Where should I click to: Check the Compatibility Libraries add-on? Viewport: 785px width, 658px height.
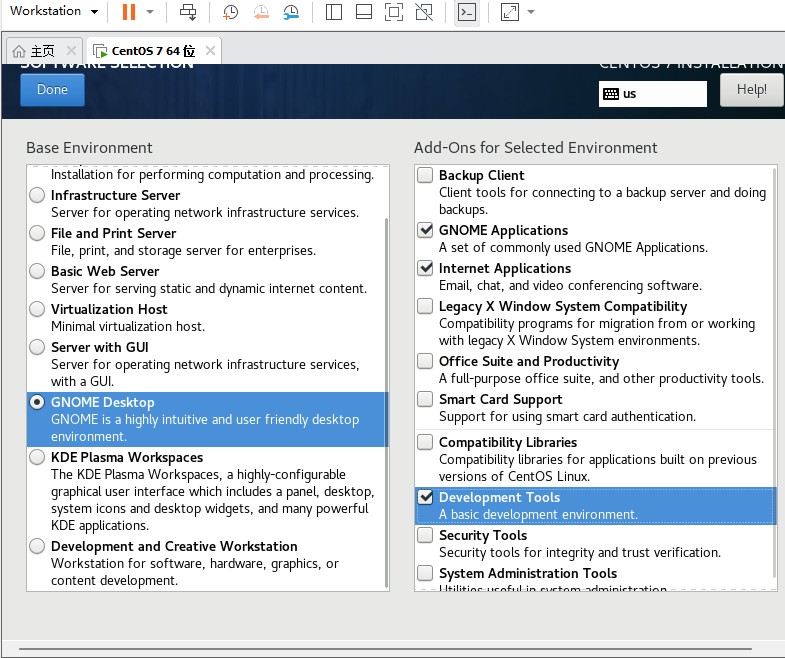click(425, 442)
